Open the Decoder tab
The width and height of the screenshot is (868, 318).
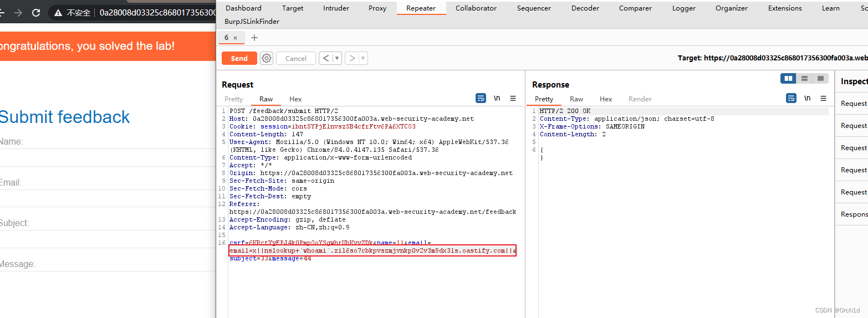tap(585, 8)
